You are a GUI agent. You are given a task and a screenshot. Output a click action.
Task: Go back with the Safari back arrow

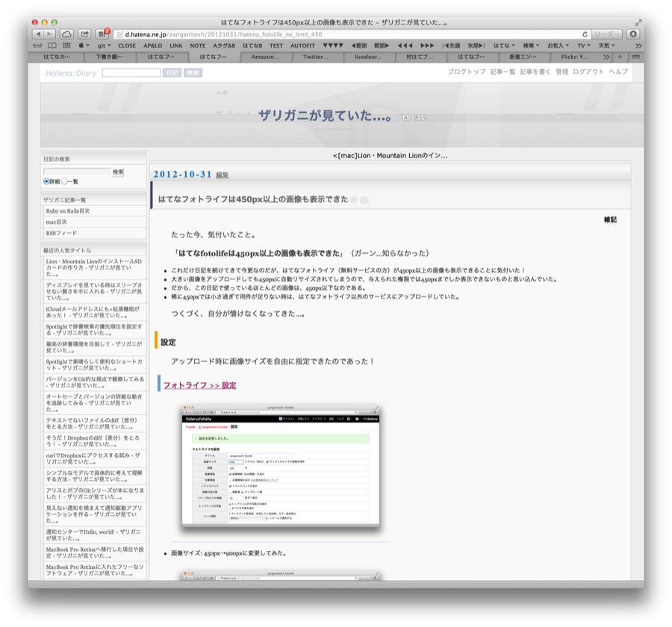[x=39, y=34]
